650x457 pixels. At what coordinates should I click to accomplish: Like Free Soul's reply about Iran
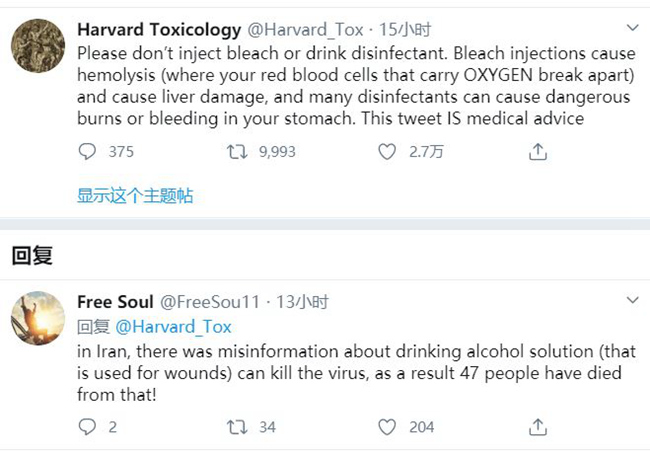point(388,427)
